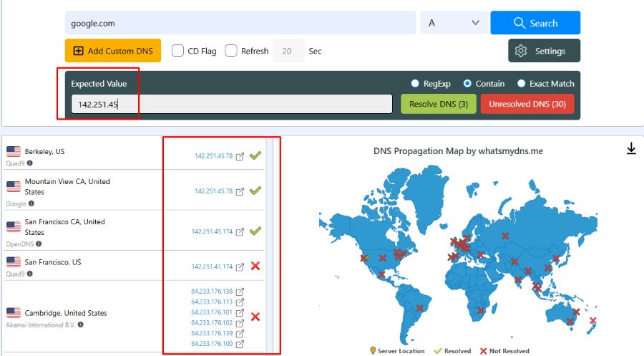Click info icon next to Akamai International B.V.
Screen dimensions: 644x356
click(80, 324)
